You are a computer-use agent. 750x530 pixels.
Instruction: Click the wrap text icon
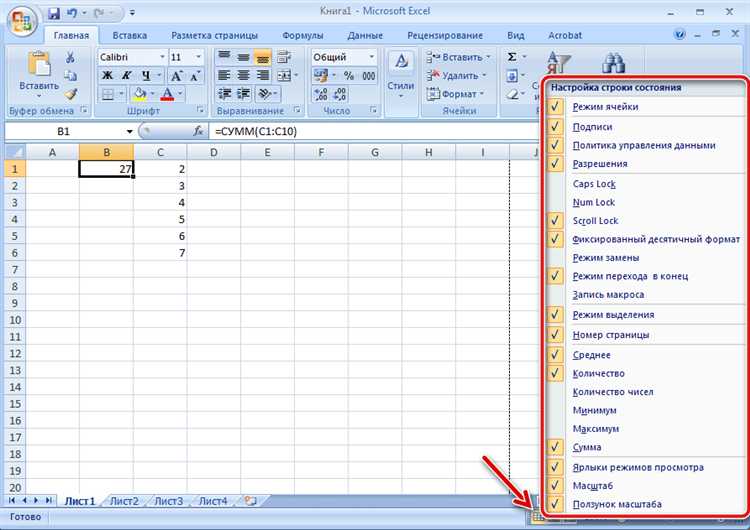coord(284,57)
